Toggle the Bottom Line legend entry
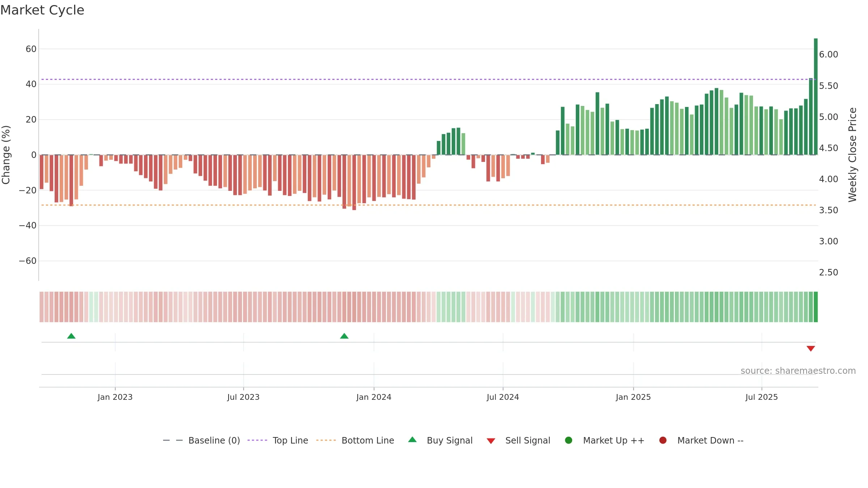 point(355,440)
